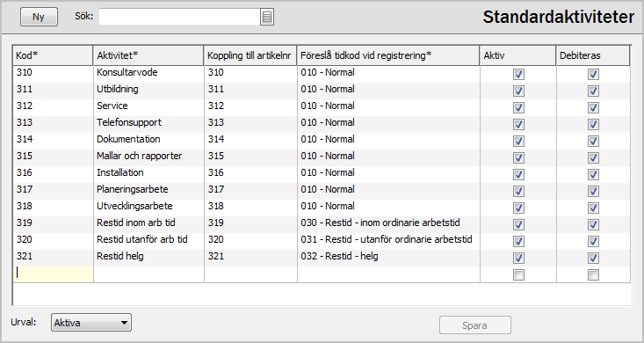
Task: Toggle Debiteras checkbox for Utvecklingsarbete row
Action: (593, 208)
